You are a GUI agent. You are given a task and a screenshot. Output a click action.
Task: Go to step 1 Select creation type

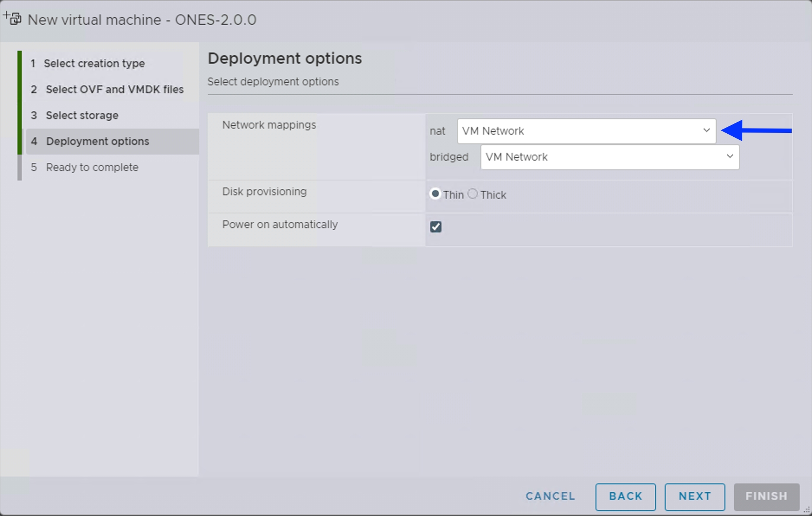point(94,63)
